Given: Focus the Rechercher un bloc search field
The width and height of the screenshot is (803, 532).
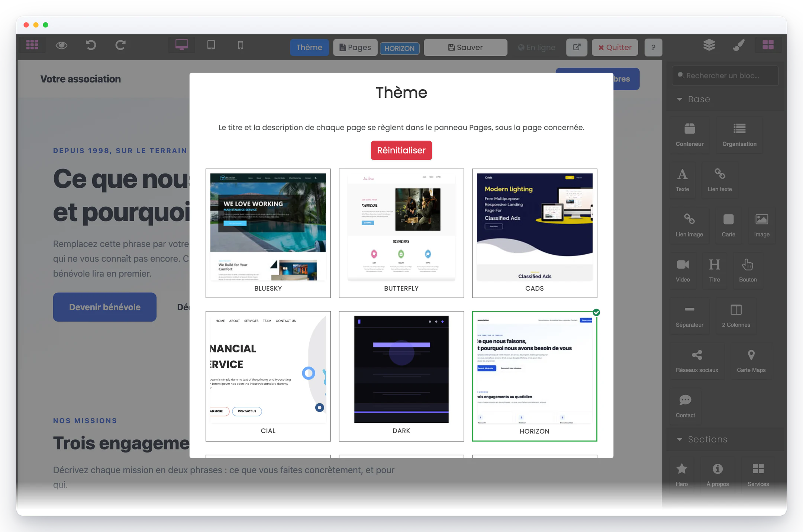Looking at the screenshot, I should 725,75.
